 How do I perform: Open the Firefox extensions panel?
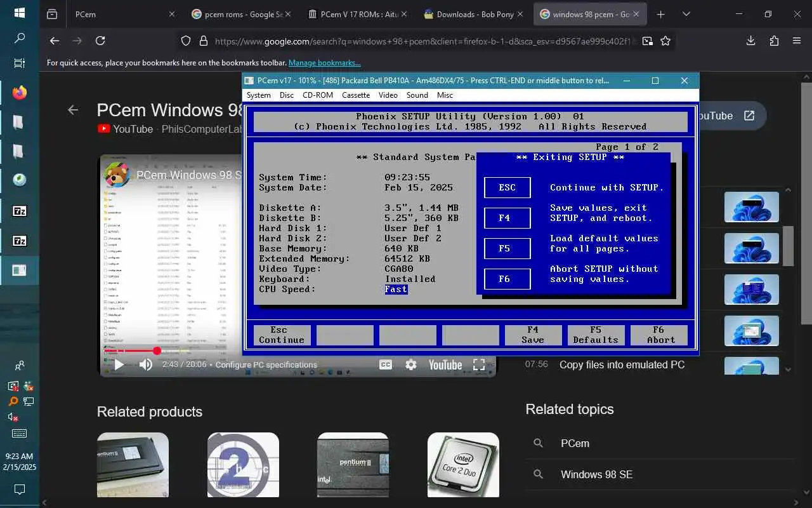(x=774, y=41)
